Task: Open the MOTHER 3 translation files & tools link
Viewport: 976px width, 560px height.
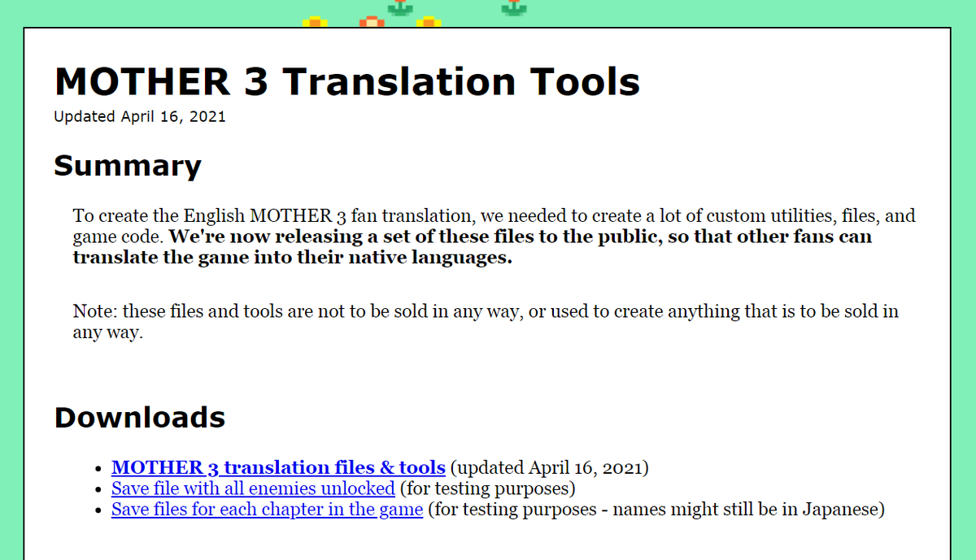Action: [278, 467]
